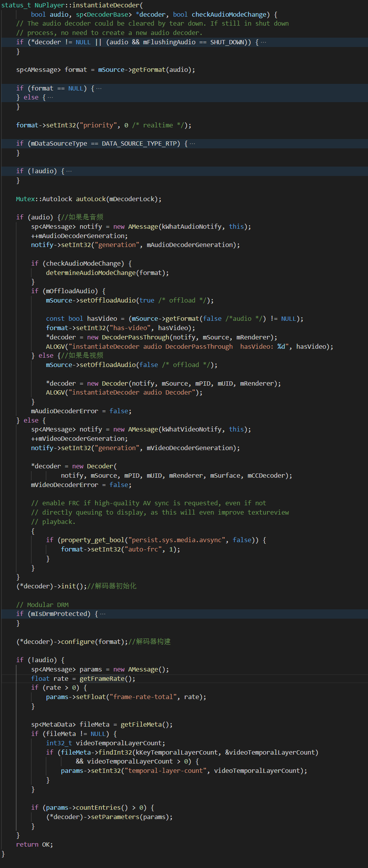Click mOffloadAudio in if condition
Screen dimensions: 368x868
pos(70,291)
